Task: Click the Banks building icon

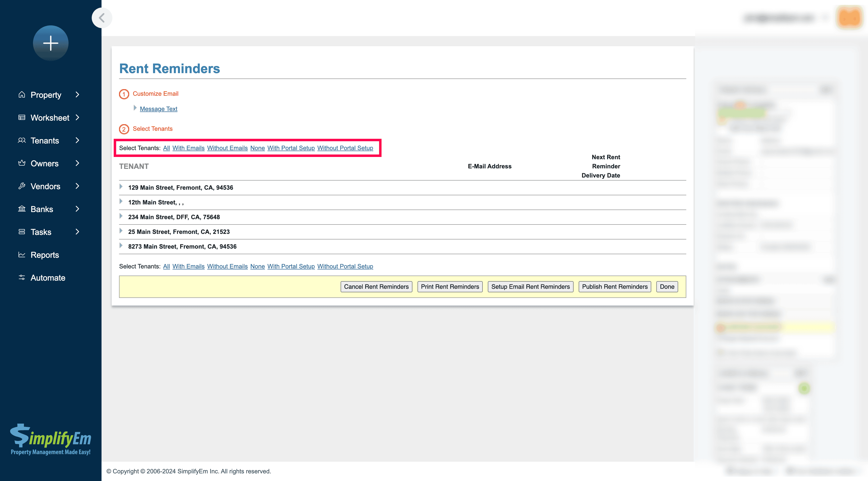Action: click(22, 209)
